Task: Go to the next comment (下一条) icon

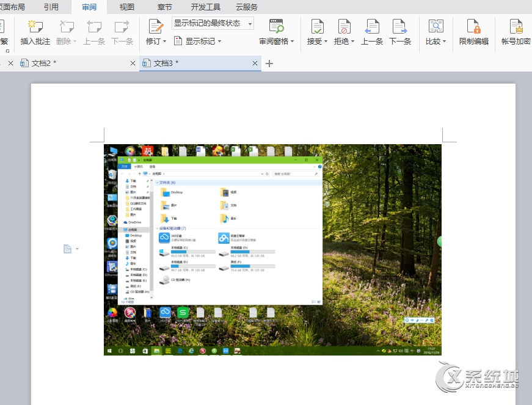Action: tap(122, 26)
